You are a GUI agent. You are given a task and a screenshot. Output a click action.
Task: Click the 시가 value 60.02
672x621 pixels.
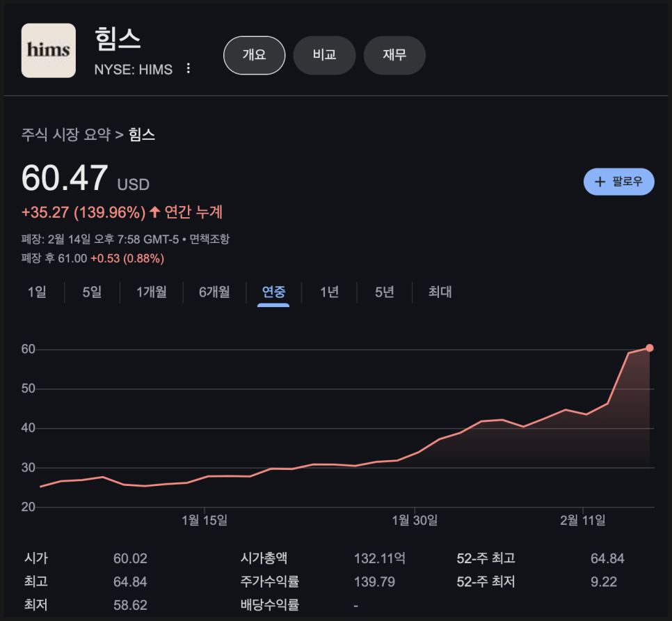click(x=130, y=558)
